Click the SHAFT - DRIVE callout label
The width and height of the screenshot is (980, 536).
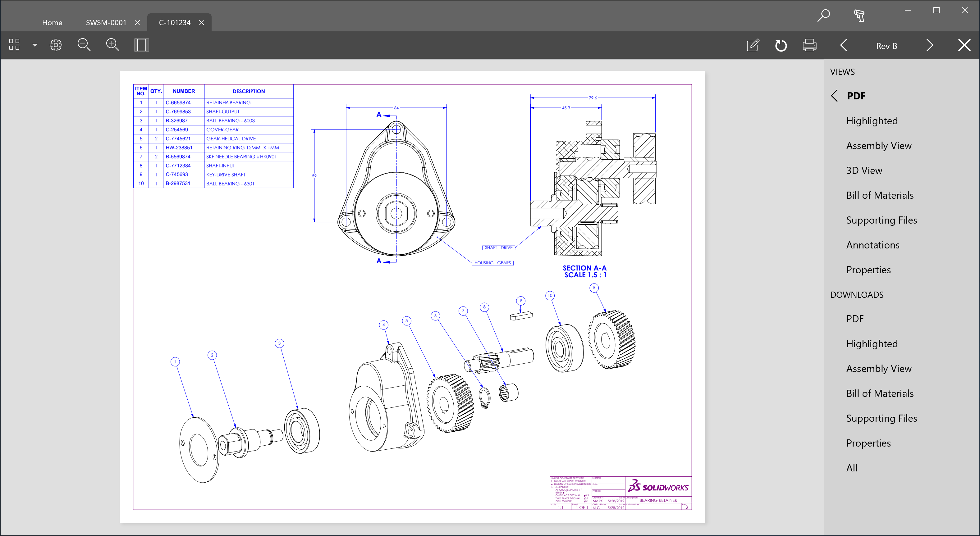[498, 248]
